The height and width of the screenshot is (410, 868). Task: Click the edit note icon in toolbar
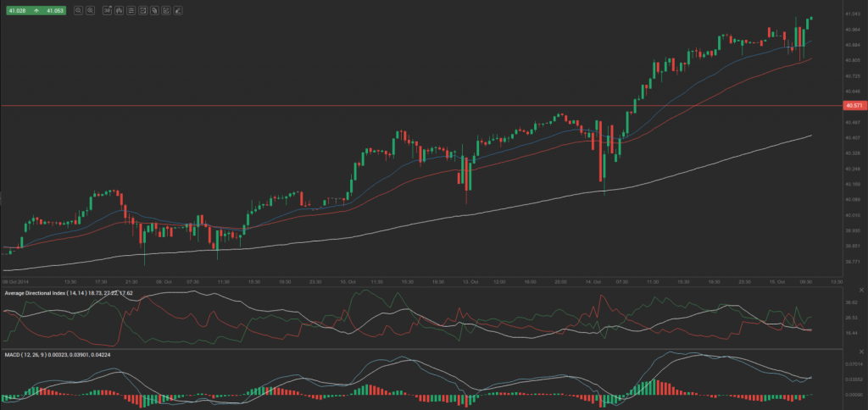coord(165,10)
